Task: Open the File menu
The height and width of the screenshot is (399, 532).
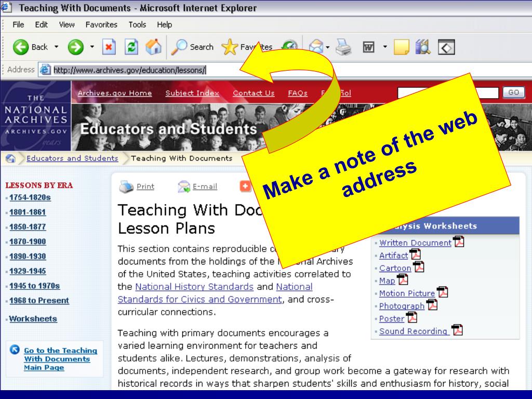Action: point(18,24)
